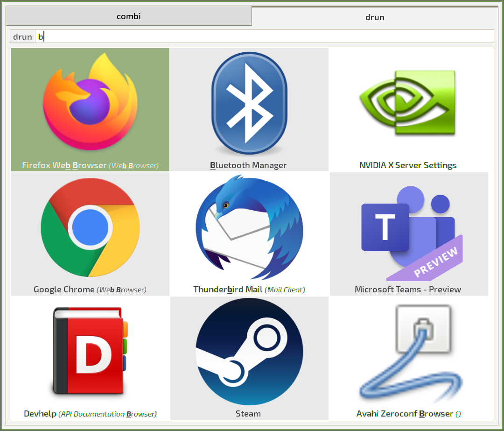Click the Steam logo icon
This screenshot has height=431, width=504.
click(x=249, y=352)
